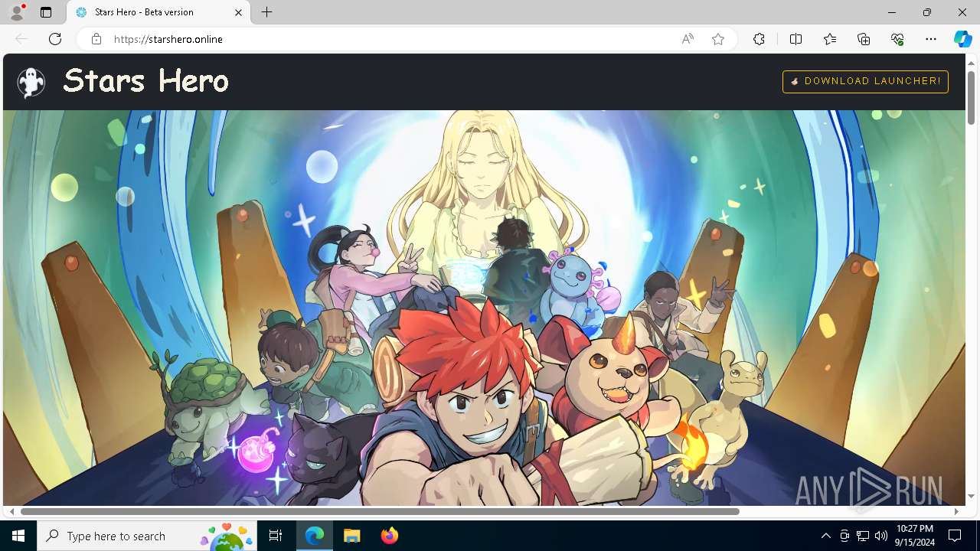
Task: Open the Extensions menu
Action: coord(759,39)
